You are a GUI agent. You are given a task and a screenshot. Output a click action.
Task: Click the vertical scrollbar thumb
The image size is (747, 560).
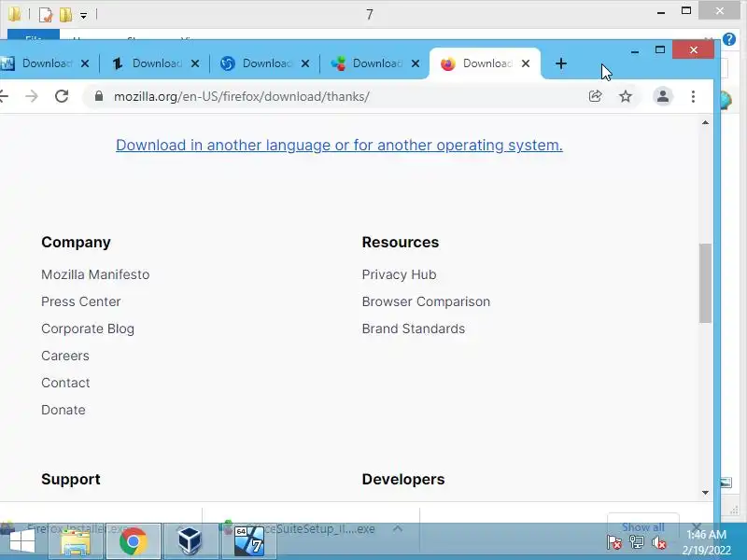(706, 283)
